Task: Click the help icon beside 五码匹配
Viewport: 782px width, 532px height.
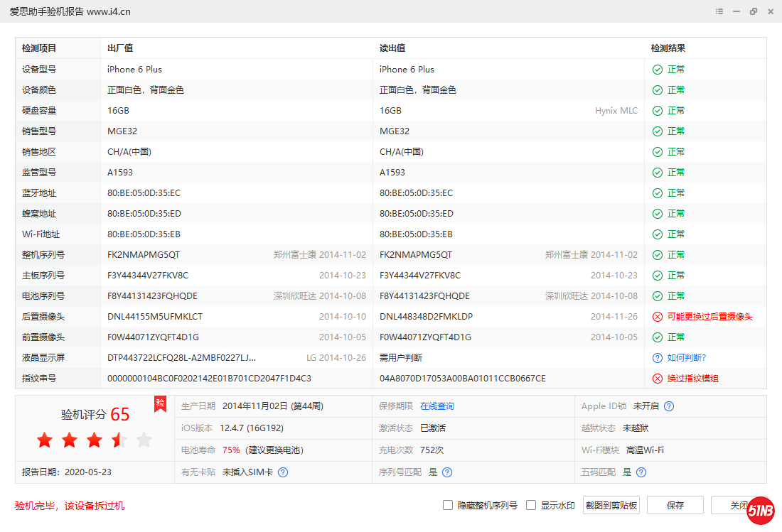Action: tap(641, 472)
